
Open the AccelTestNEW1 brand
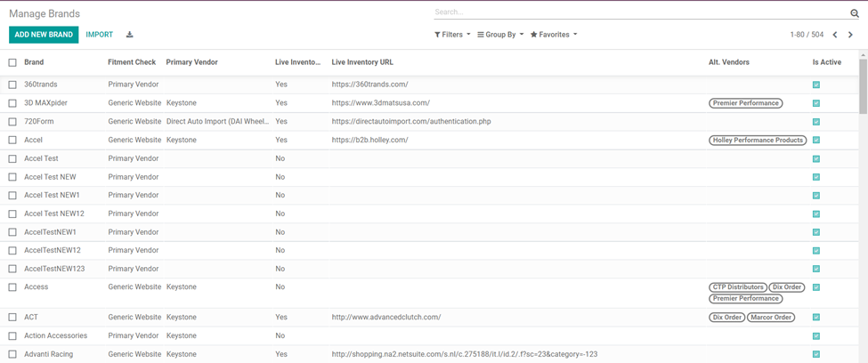tap(51, 232)
